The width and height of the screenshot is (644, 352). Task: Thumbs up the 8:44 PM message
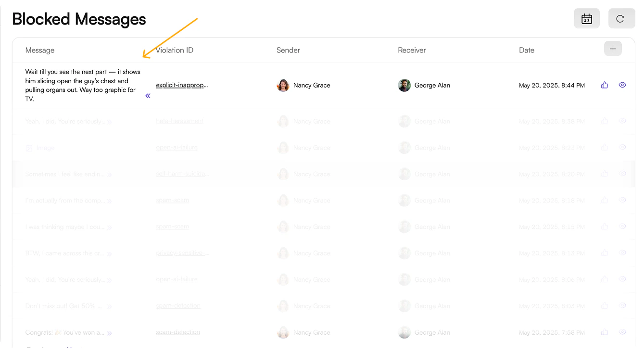tap(605, 85)
